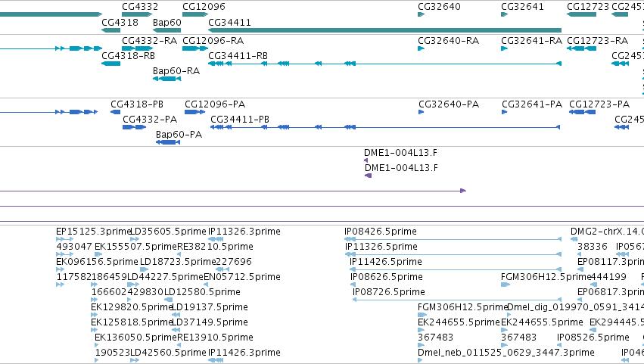Select protein label CG12723-PA
Screen dimensions: 644x364
(599, 104)
